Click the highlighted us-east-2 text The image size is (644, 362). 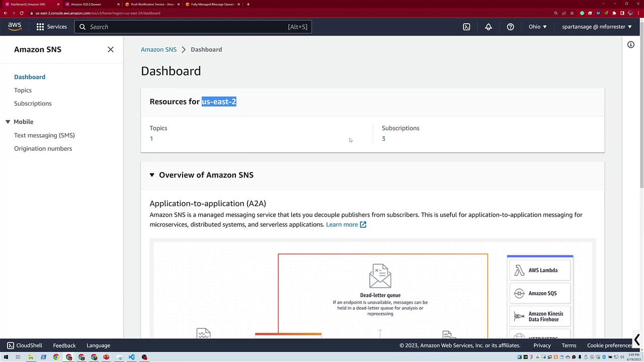(219, 102)
